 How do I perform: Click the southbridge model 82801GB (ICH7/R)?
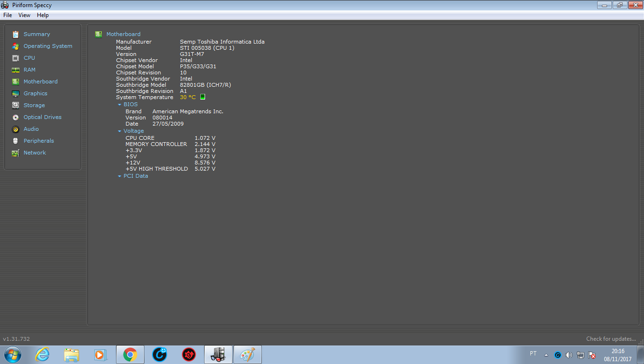pos(206,85)
